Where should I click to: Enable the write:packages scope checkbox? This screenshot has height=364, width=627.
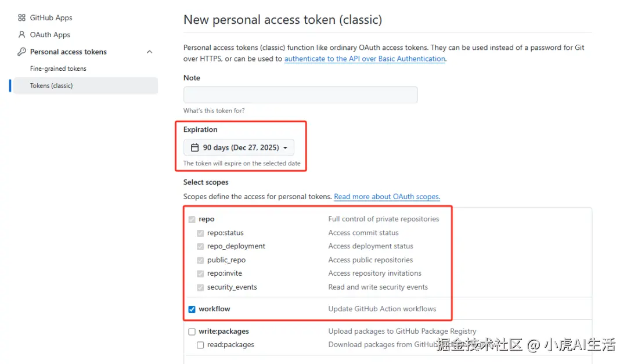192,331
